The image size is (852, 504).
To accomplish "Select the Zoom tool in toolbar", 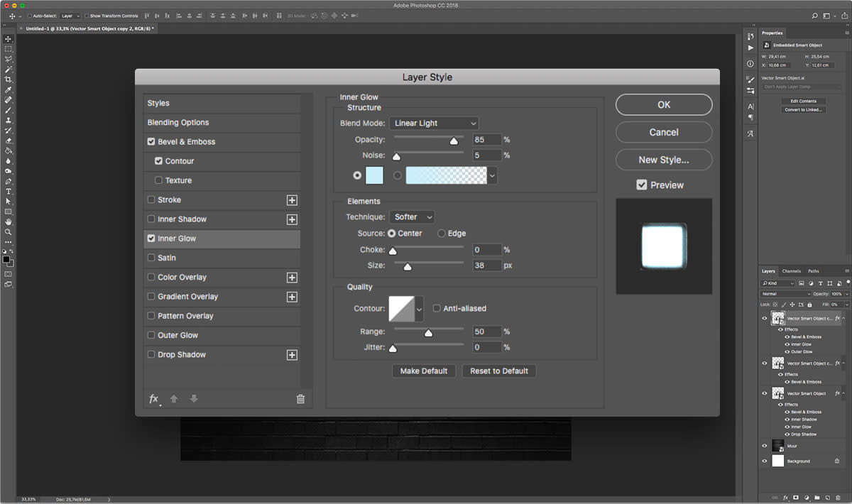I will (9, 232).
